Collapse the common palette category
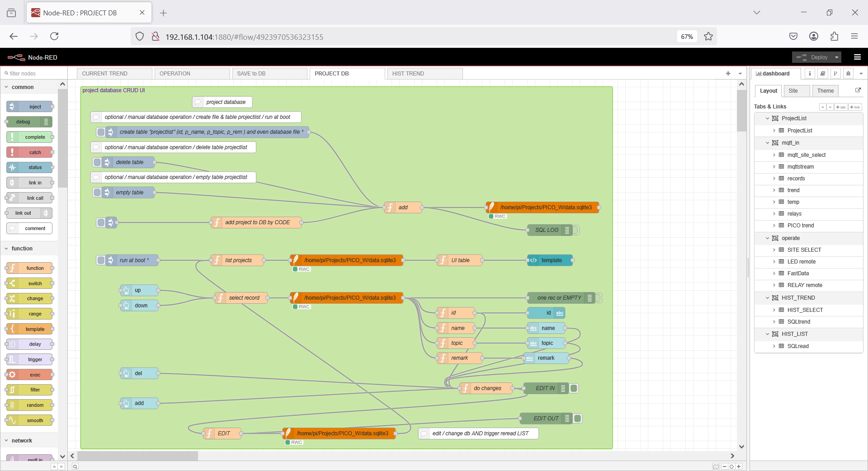868x471 pixels. pyautogui.click(x=29, y=87)
